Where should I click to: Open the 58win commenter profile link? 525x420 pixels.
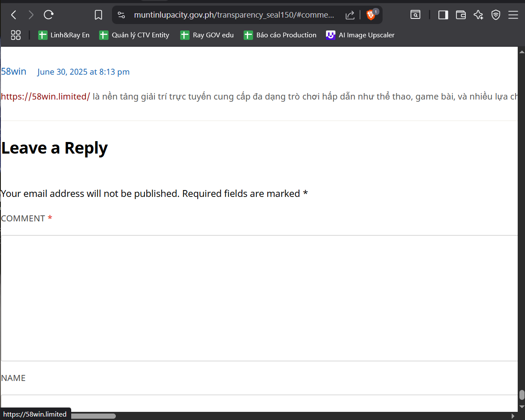pyautogui.click(x=14, y=72)
